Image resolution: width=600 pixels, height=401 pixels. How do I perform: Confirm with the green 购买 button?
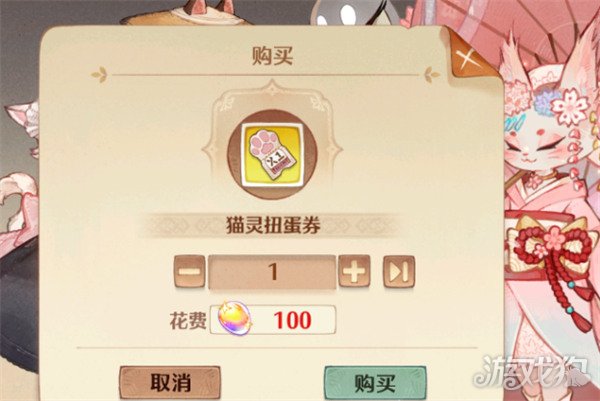pos(375,383)
